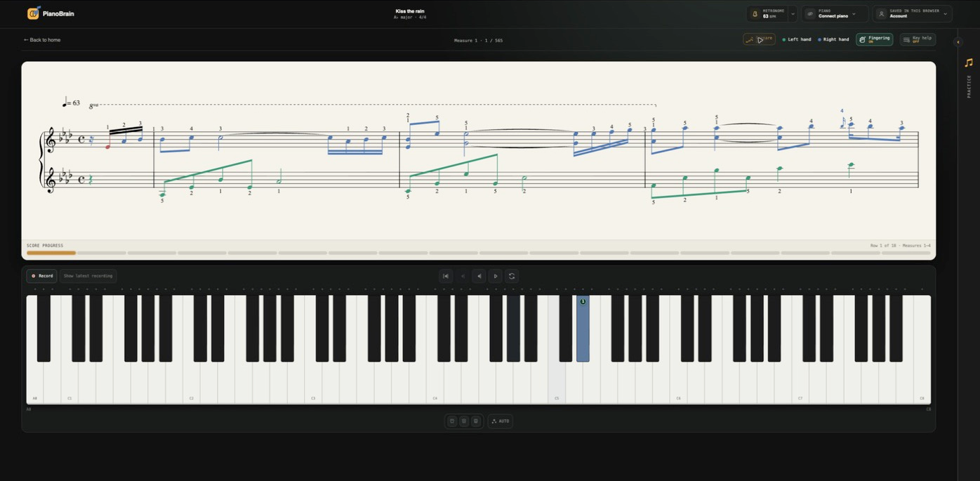
Task: Toggle the Key help OFF switch
Action: tap(918, 39)
